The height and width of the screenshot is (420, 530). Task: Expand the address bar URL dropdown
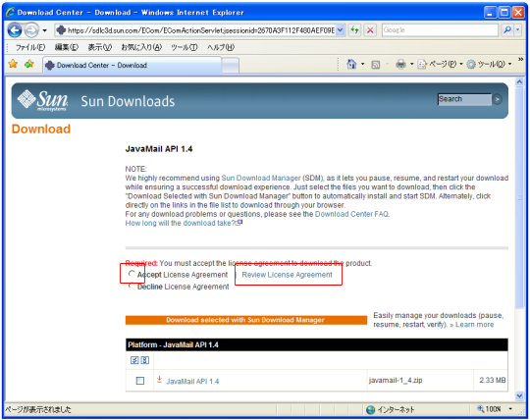point(341,30)
